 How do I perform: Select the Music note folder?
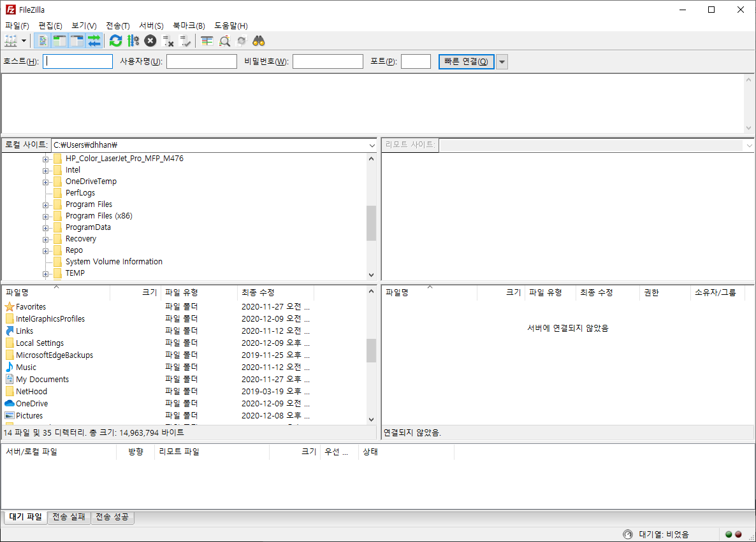coord(25,367)
